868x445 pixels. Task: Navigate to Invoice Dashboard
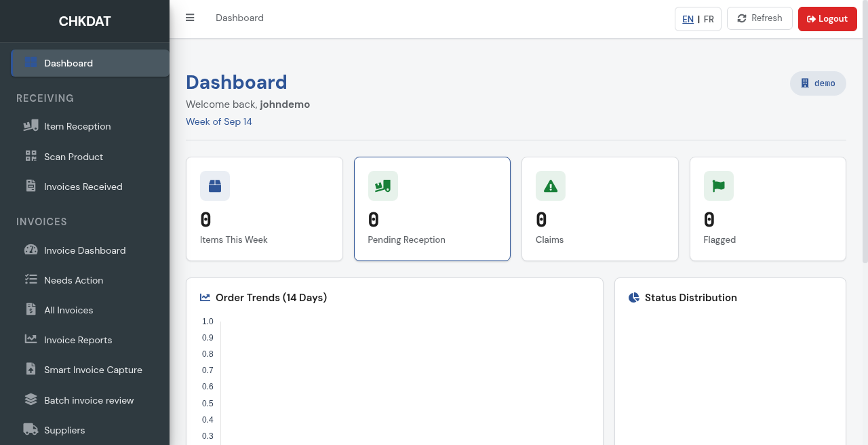click(90, 250)
